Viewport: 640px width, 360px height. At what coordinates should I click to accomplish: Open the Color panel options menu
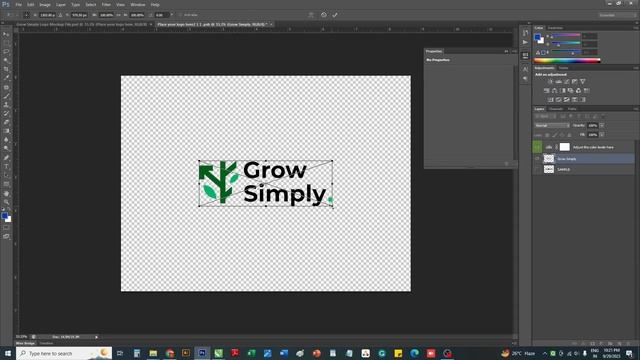pyautogui.click(x=636, y=28)
